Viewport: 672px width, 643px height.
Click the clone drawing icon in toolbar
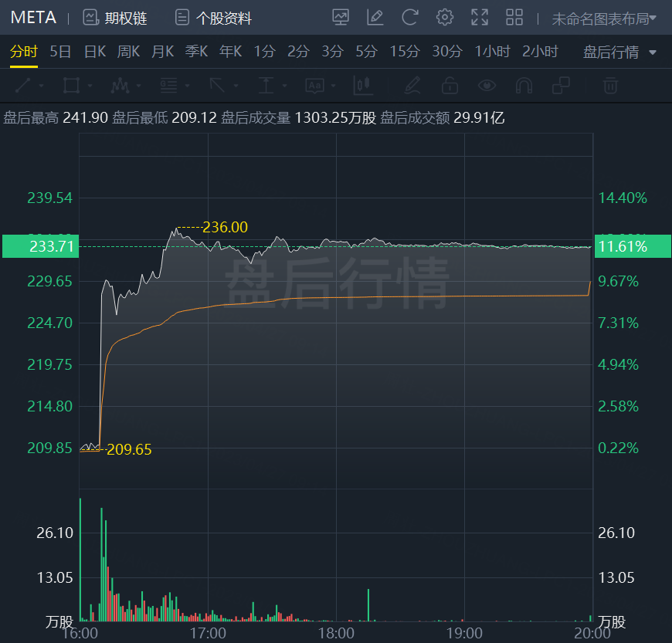561,86
